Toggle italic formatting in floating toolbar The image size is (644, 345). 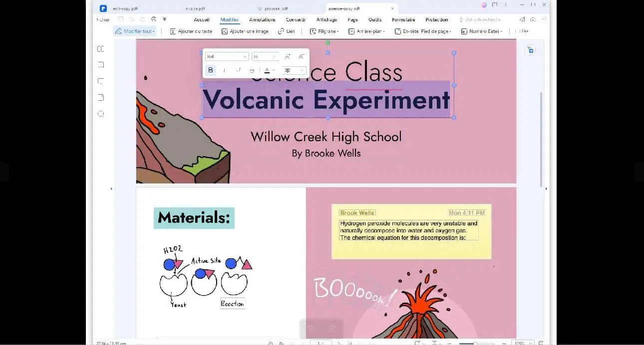(224, 70)
